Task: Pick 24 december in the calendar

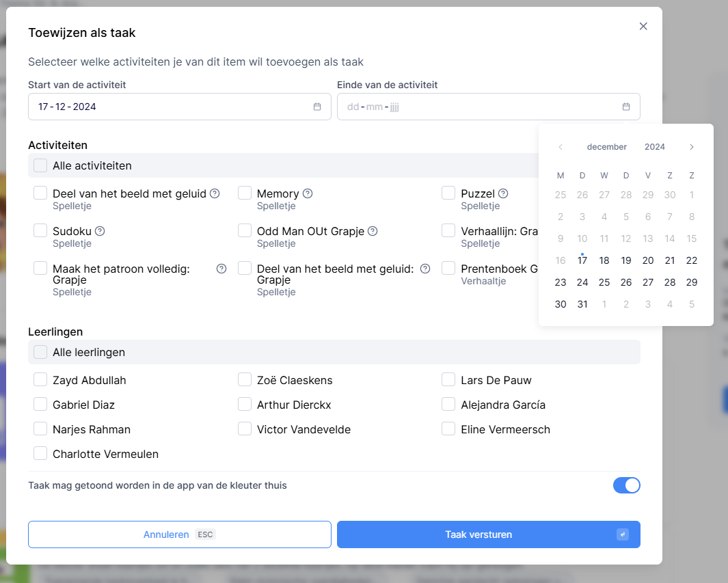Action: click(582, 282)
